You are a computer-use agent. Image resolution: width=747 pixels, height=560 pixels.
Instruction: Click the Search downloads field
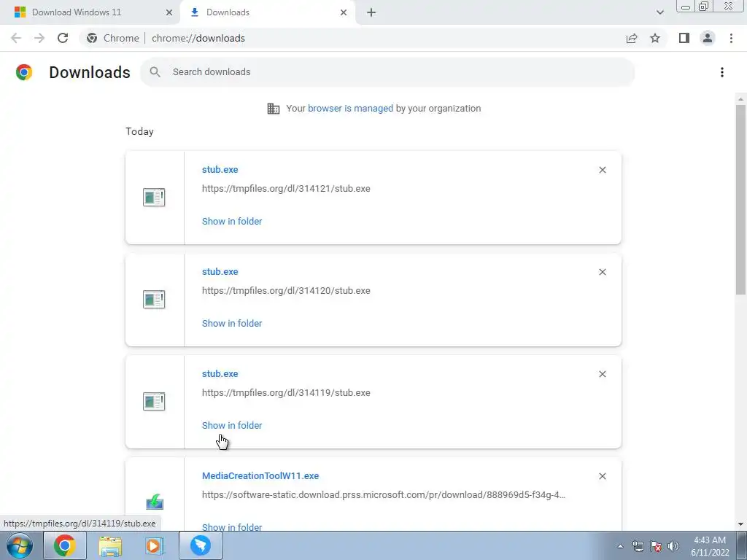tap(387, 72)
